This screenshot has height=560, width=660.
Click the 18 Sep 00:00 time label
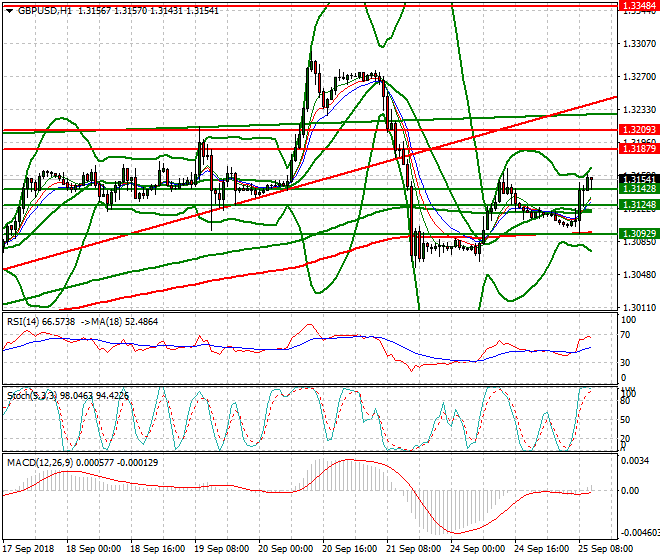click(93, 549)
